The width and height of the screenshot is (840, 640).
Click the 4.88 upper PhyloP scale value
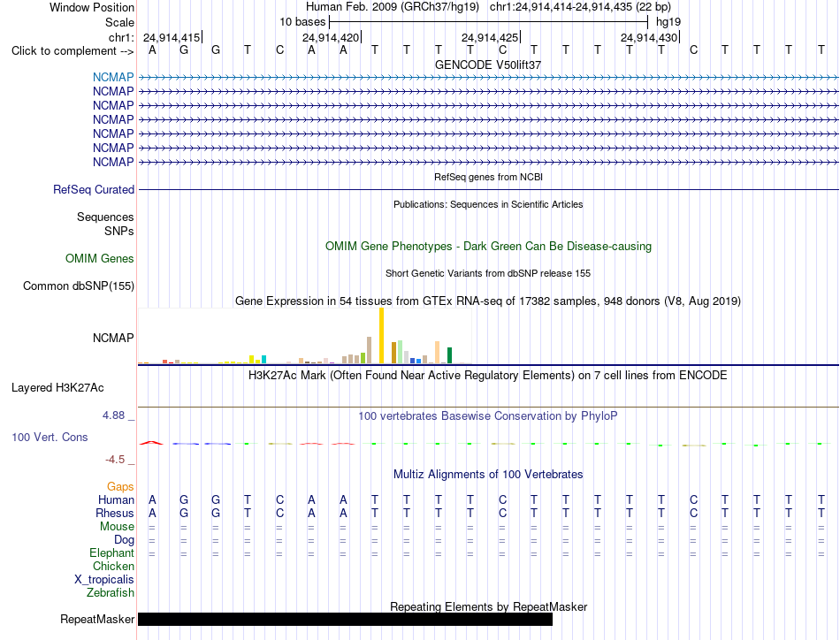click(113, 415)
